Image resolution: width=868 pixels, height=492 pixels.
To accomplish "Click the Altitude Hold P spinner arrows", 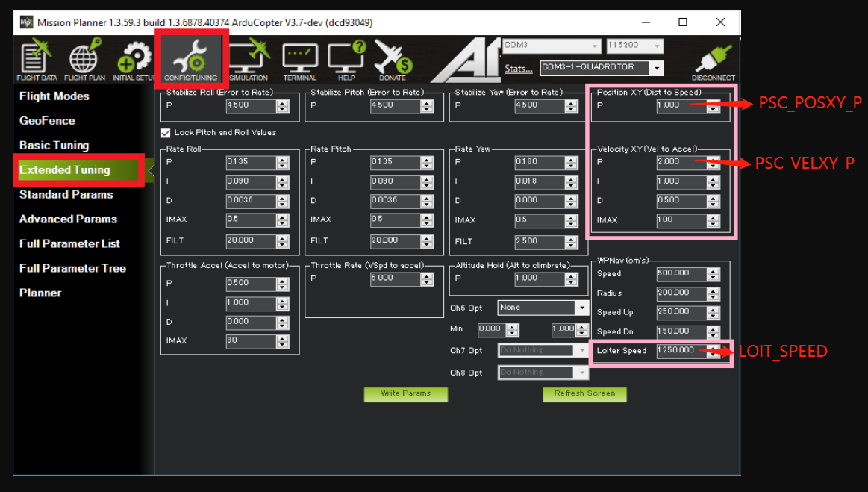I will click(x=571, y=278).
